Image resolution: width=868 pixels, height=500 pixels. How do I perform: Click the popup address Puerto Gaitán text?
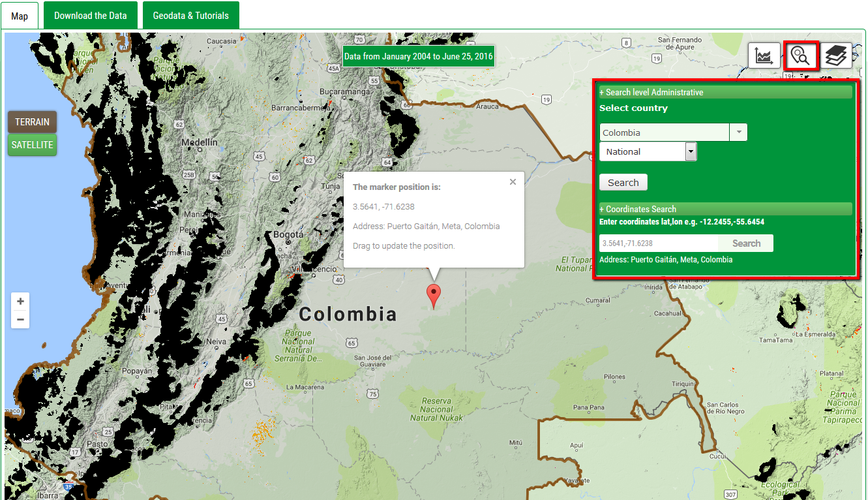[427, 227]
